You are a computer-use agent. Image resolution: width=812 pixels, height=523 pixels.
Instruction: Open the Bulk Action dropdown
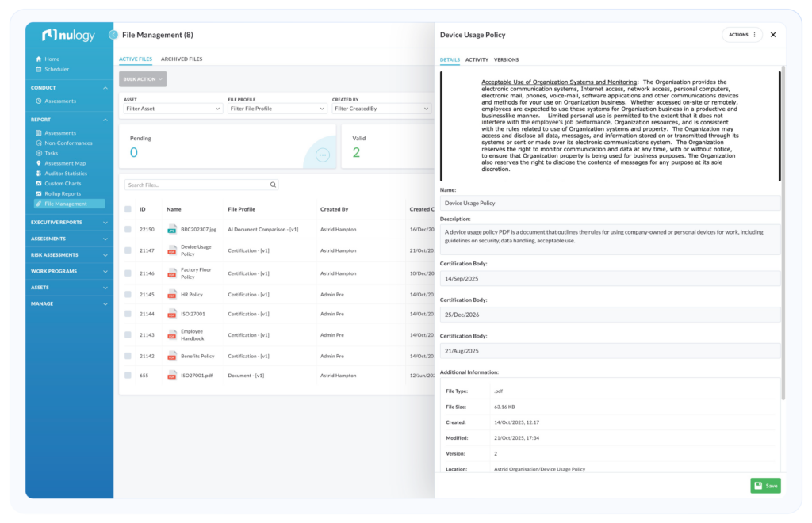click(x=143, y=79)
